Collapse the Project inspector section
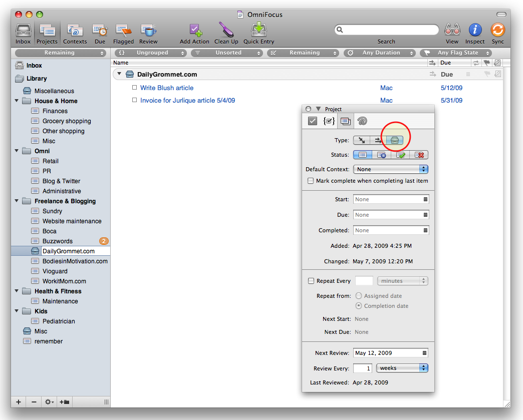This screenshot has width=523, height=420. coord(318,109)
